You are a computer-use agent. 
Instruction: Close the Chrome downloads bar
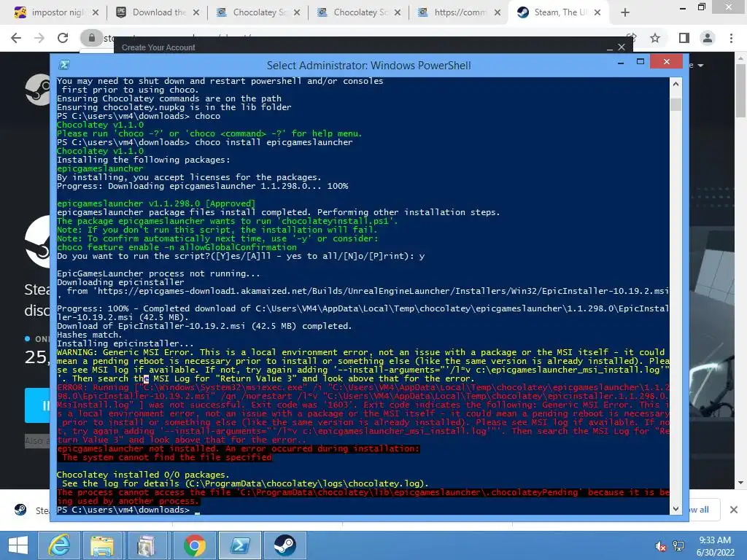[734, 510]
